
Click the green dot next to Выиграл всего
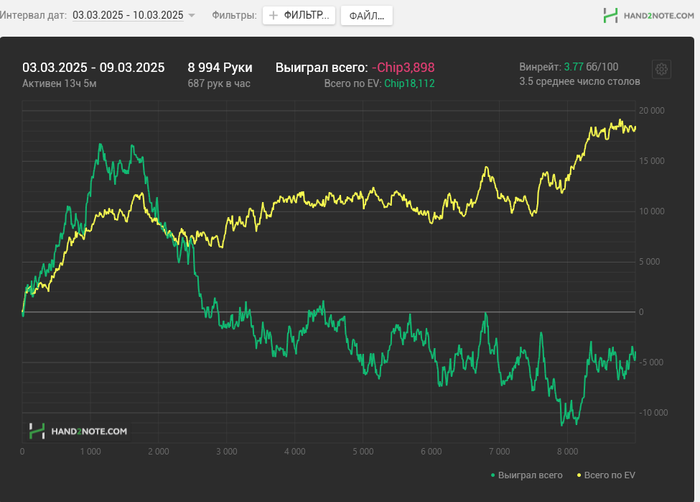493,475
